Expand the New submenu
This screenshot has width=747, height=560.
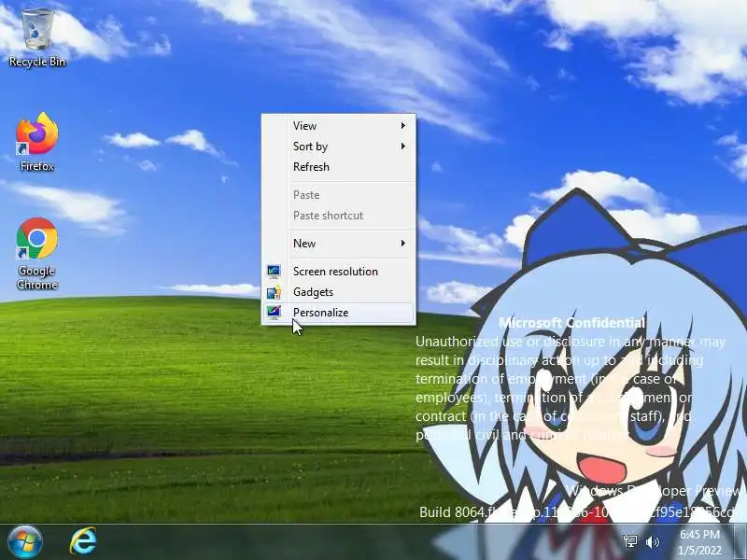[x=338, y=244]
